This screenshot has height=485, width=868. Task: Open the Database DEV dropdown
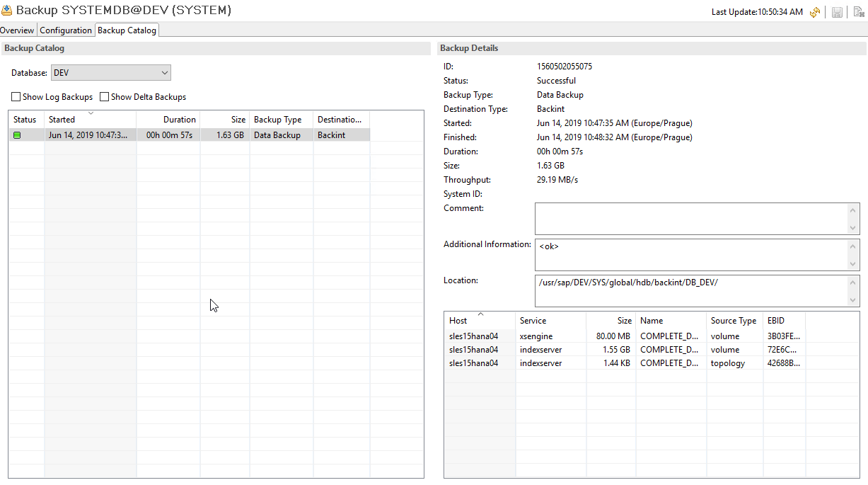pyautogui.click(x=110, y=73)
